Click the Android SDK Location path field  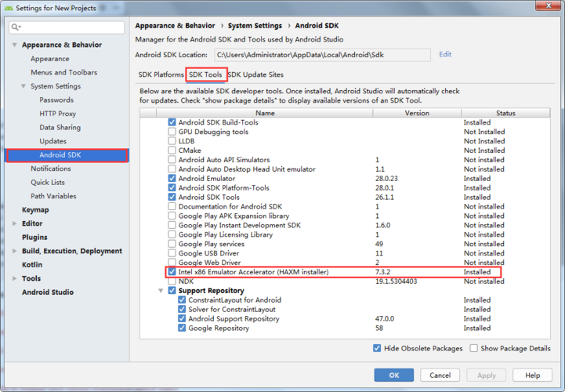[x=322, y=55]
